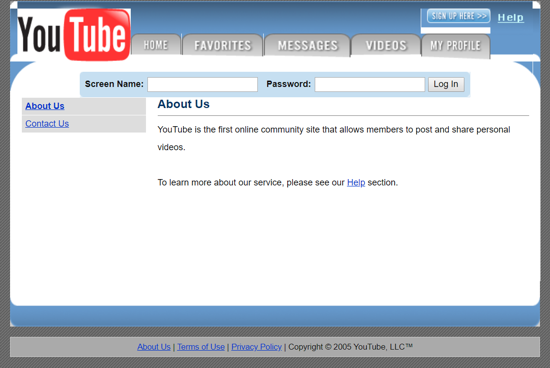Open the Home tab

pyautogui.click(x=156, y=45)
